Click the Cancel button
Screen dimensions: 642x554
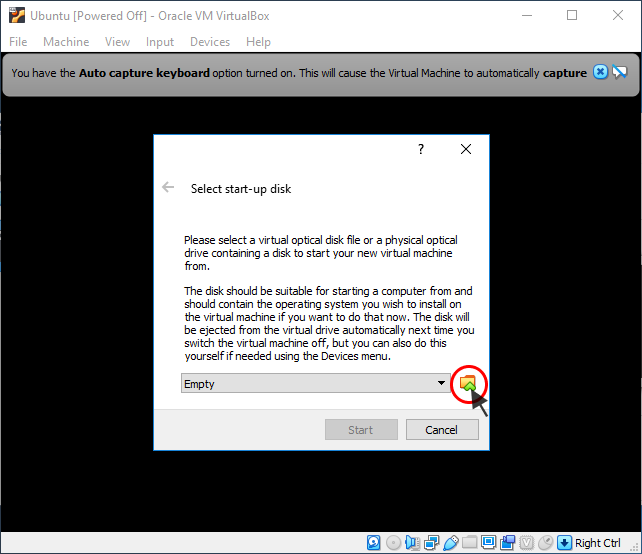(x=442, y=430)
